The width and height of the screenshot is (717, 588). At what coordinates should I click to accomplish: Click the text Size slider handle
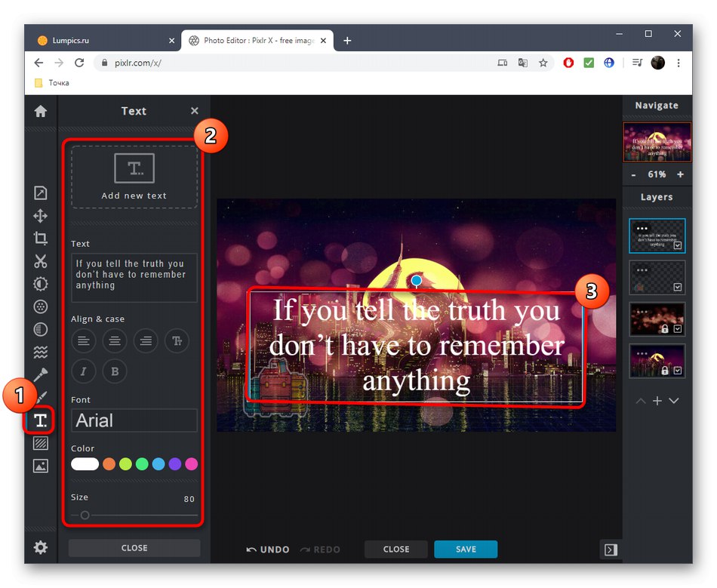[x=85, y=516]
